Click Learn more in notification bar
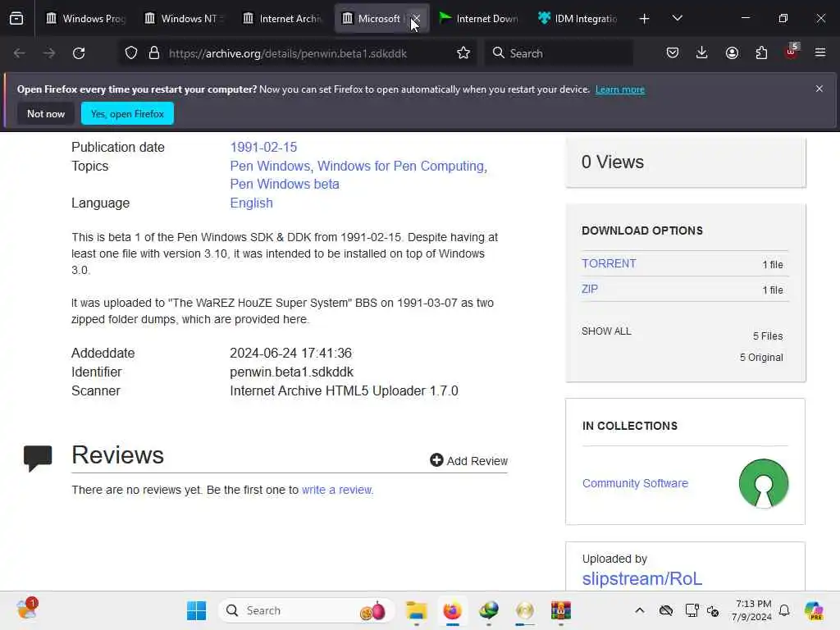The width and height of the screenshot is (840, 630). pyautogui.click(x=620, y=89)
